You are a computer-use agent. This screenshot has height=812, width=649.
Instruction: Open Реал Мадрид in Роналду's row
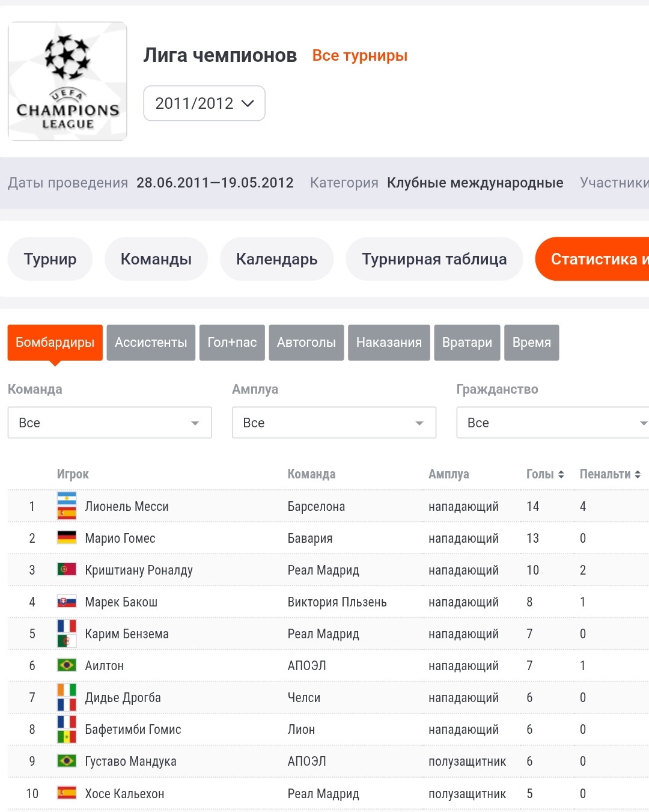(x=323, y=570)
